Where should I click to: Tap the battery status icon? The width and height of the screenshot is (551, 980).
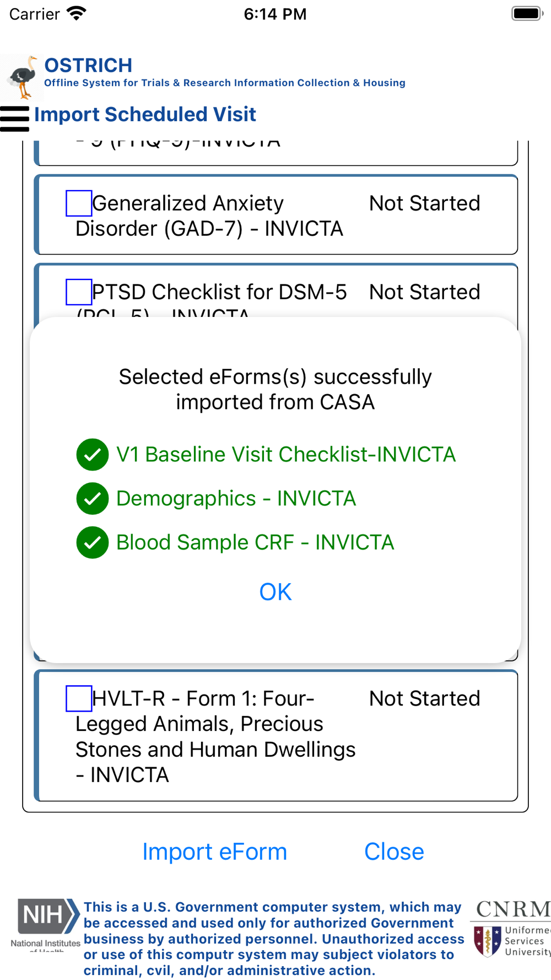pos(527,14)
